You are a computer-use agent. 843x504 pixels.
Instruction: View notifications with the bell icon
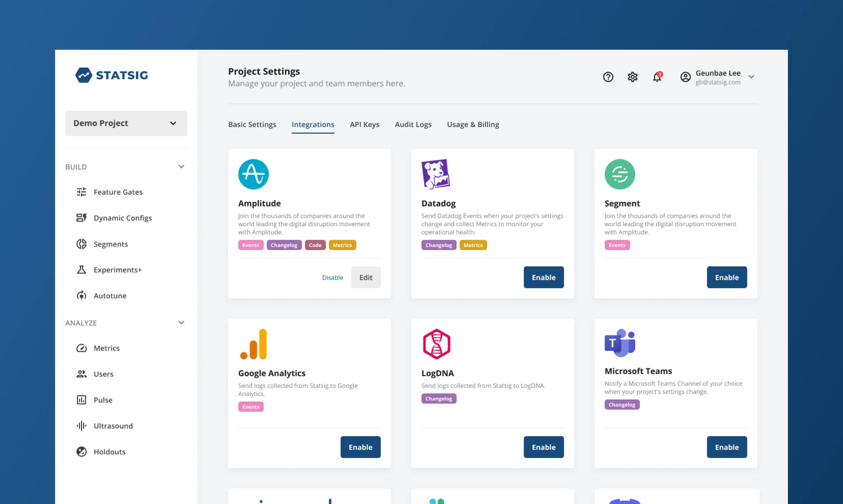click(x=657, y=77)
